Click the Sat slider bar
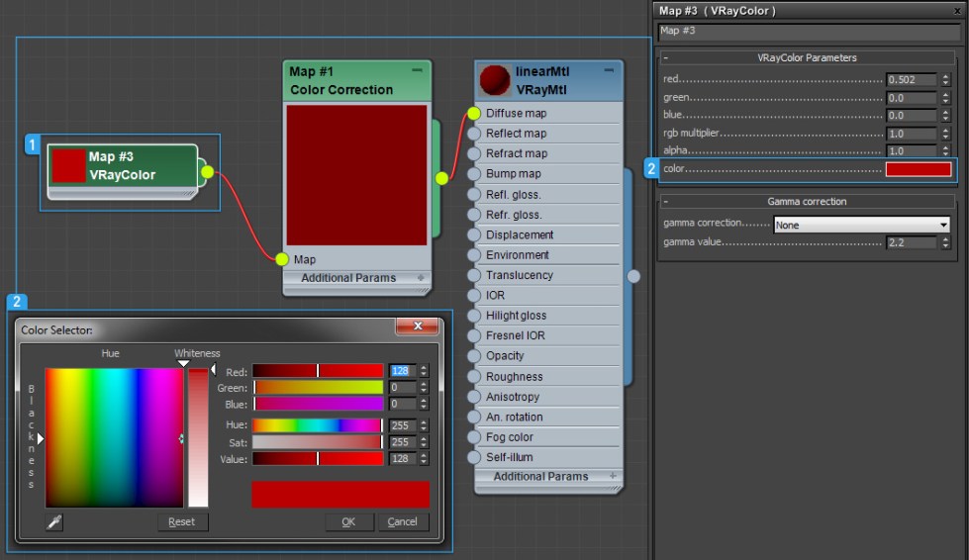Viewport: 969px width, 560px height. pos(318,442)
